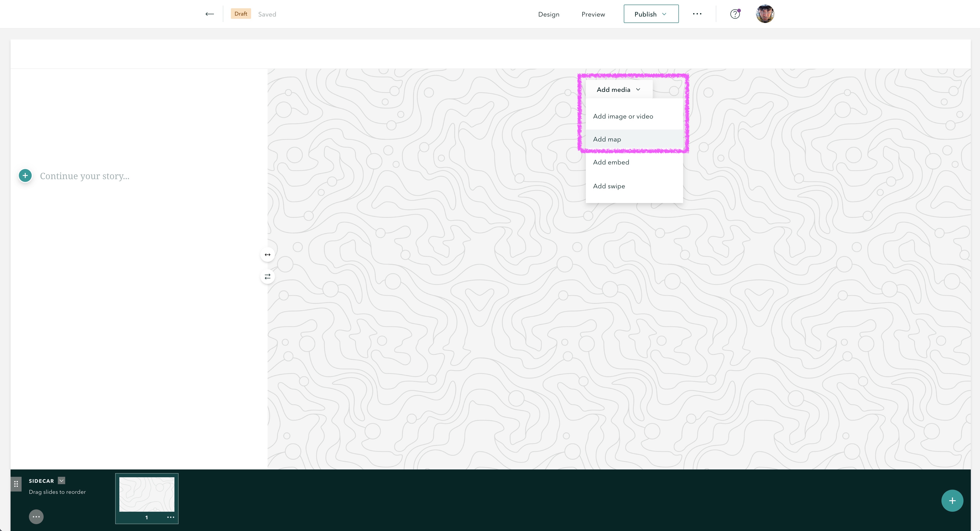The width and height of the screenshot is (980, 531).
Task: Open the Design panel
Action: [x=548, y=14]
